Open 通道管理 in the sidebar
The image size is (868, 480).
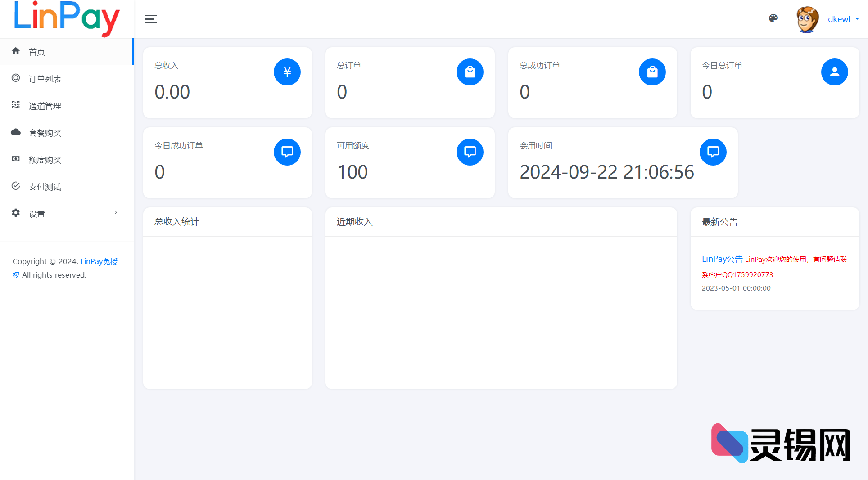point(45,106)
